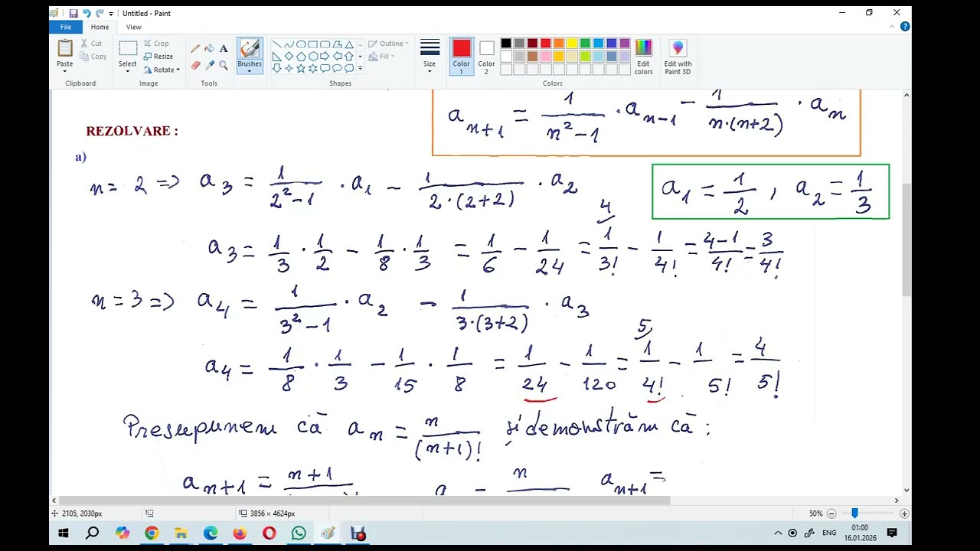Open Edit with Paint 3D

click(x=678, y=57)
